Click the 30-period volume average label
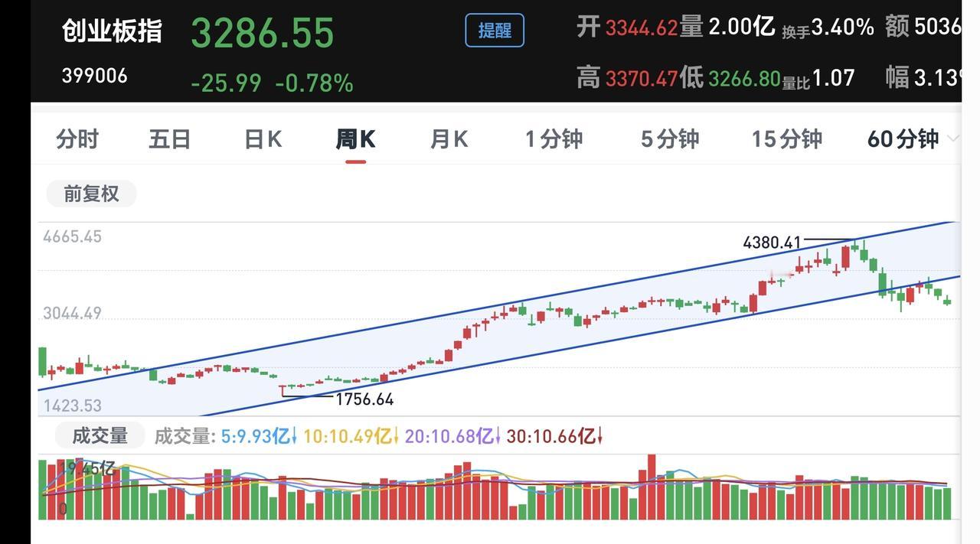Viewport: 980px width, 544px height. (555, 436)
